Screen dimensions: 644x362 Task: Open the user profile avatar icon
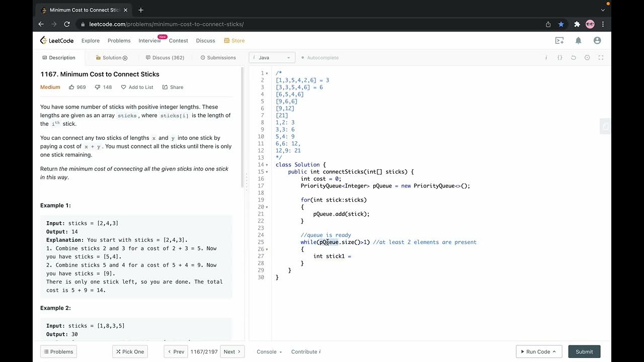(x=597, y=41)
